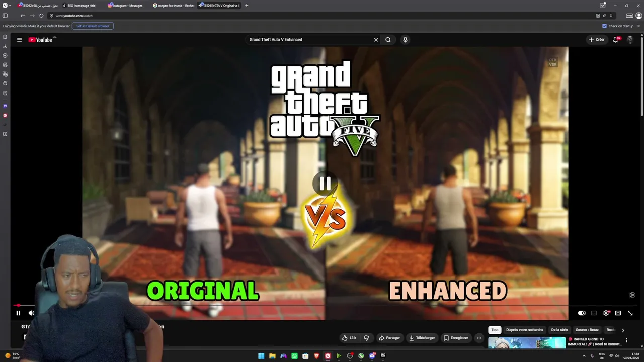644x362 pixels.
Task: Toggle video autoplay switch
Action: [582, 313]
